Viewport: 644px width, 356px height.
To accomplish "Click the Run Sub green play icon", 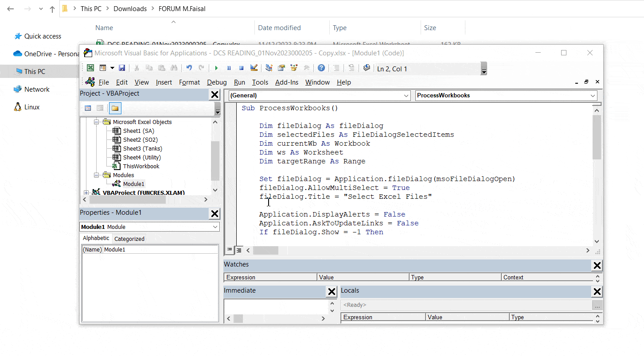I will click(216, 68).
